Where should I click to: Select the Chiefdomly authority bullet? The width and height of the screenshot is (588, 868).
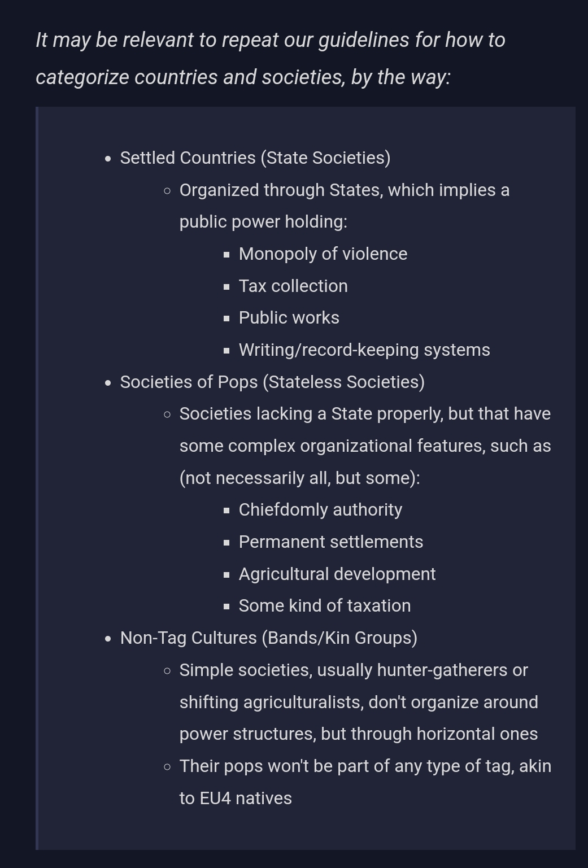click(321, 509)
